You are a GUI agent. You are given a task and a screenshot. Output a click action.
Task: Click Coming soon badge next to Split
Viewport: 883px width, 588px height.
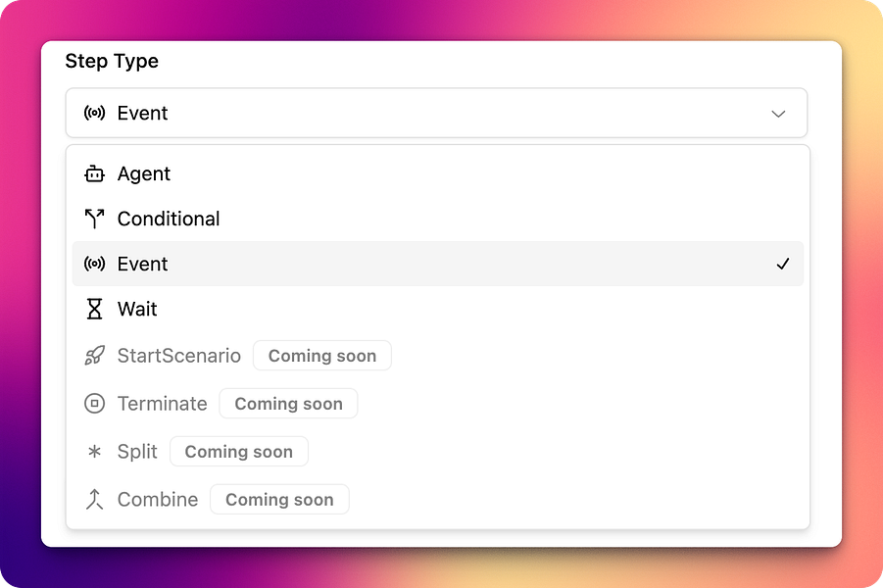pos(239,451)
